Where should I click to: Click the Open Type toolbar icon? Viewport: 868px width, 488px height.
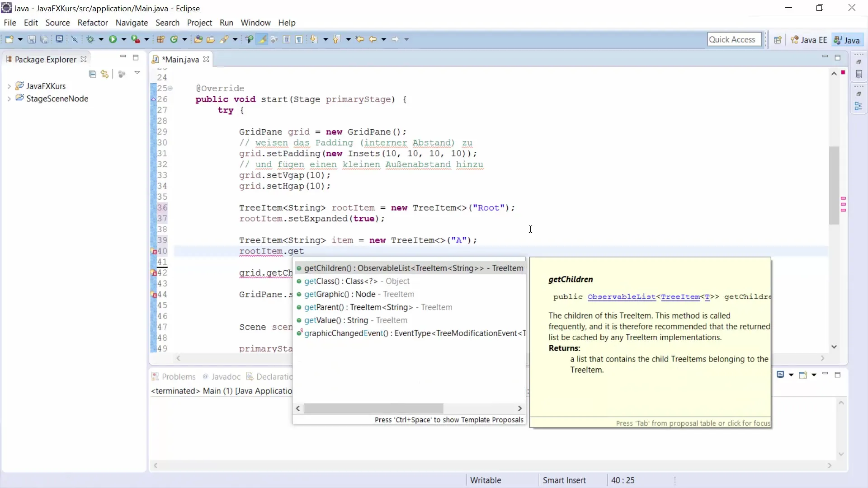[x=198, y=39]
